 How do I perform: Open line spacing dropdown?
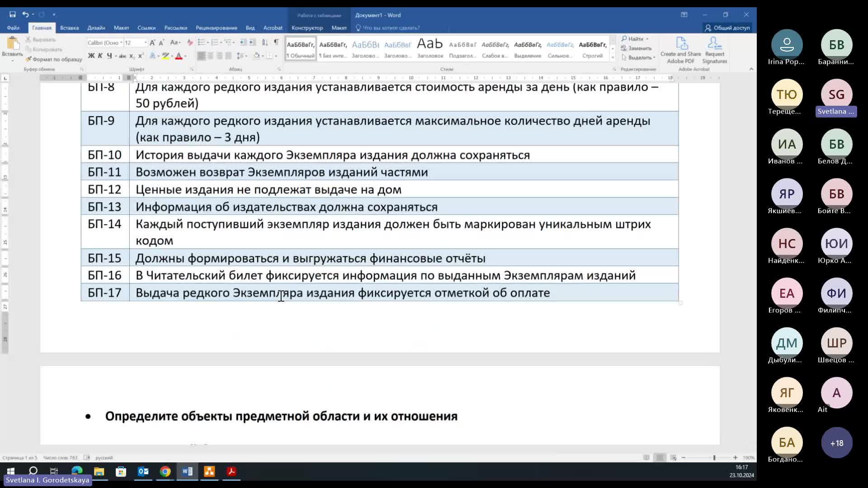click(x=242, y=56)
